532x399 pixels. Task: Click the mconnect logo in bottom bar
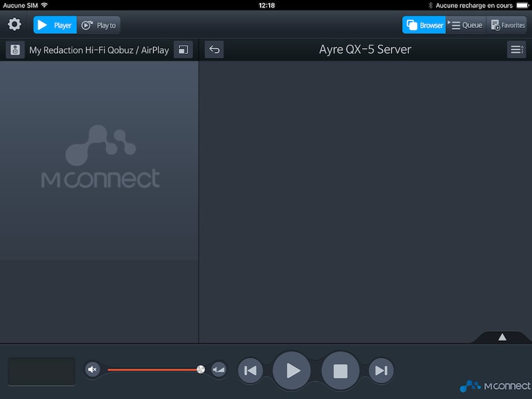[x=495, y=386]
